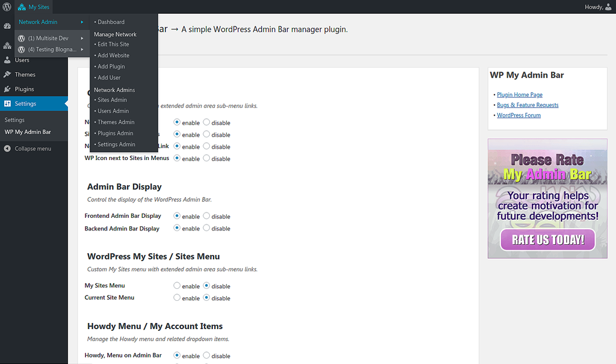The height and width of the screenshot is (364, 616).
Task: Enable Howdy, Menu on Admin Bar
Action: pos(177,356)
